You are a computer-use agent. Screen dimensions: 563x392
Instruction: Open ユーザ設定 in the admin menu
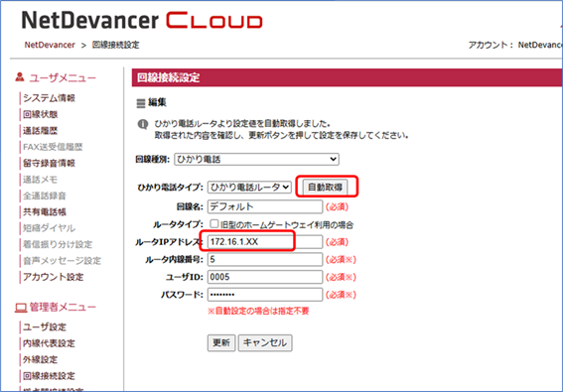point(45,327)
